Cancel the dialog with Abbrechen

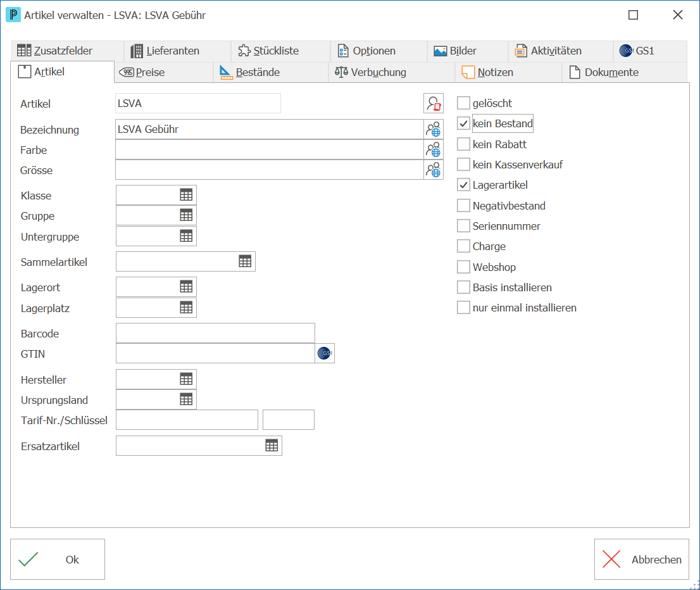click(x=642, y=559)
